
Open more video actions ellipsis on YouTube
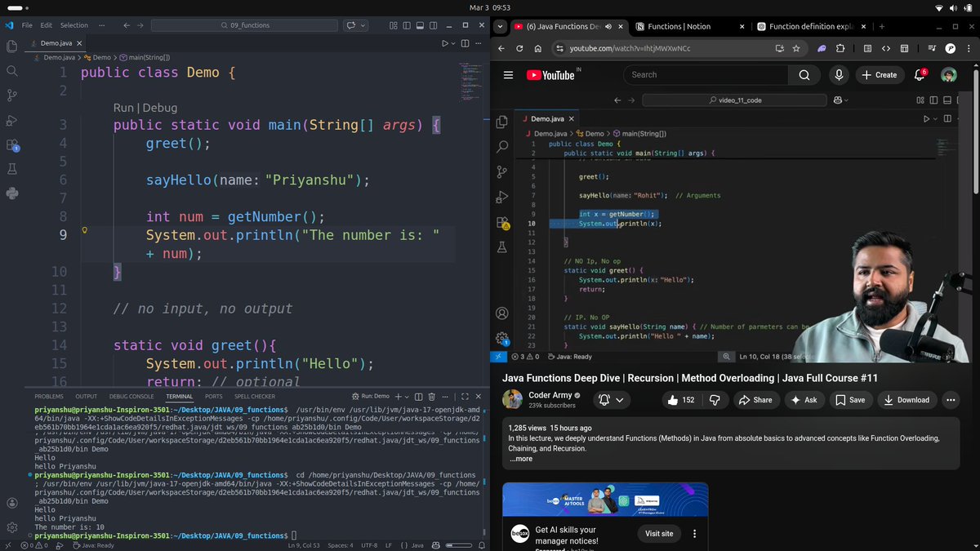pyautogui.click(x=951, y=400)
